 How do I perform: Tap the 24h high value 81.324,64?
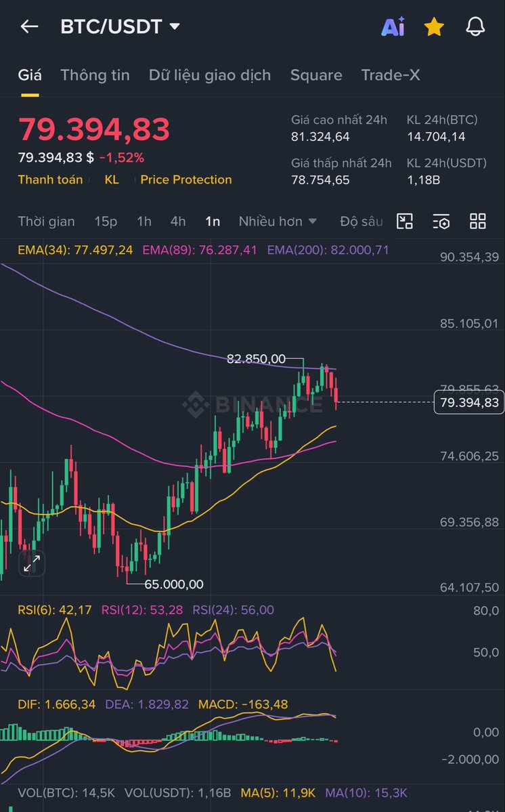pos(320,137)
